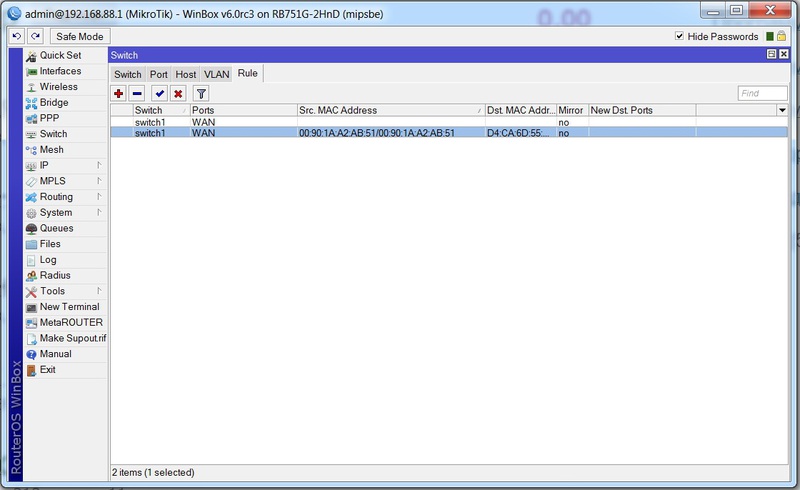This screenshot has width=800, height=490.
Task: Add new rule with red plus
Action: [119, 93]
